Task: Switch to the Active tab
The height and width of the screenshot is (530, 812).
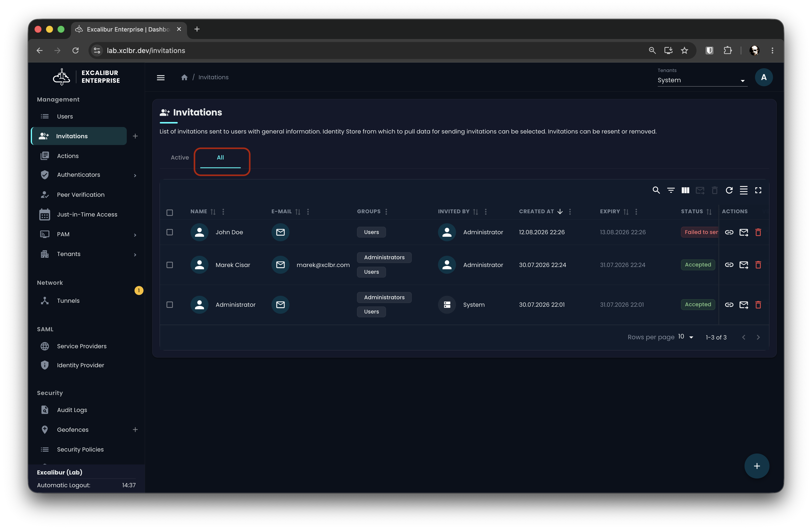Action: [x=179, y=157]
